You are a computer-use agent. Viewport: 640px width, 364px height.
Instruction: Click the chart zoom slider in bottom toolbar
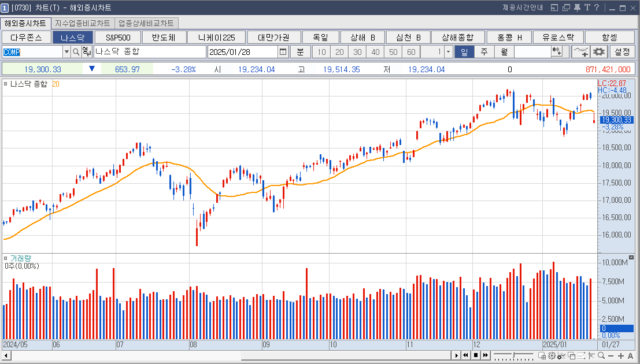click(x=513, y=355)
